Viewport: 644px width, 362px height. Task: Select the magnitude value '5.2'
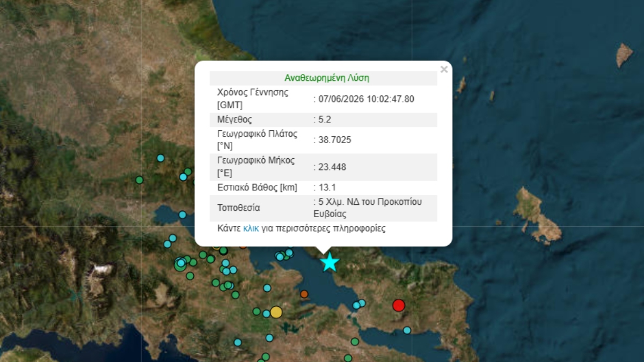(325, 120)
